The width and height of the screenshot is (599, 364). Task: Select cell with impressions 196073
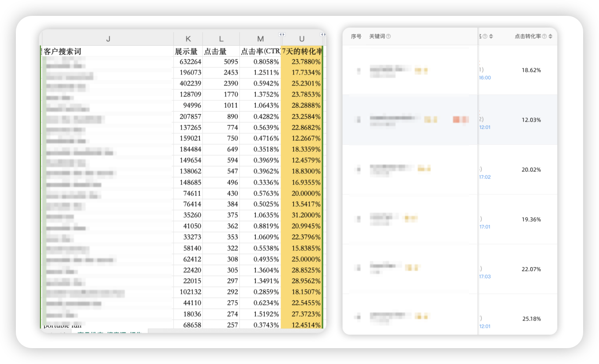[188, 73]
